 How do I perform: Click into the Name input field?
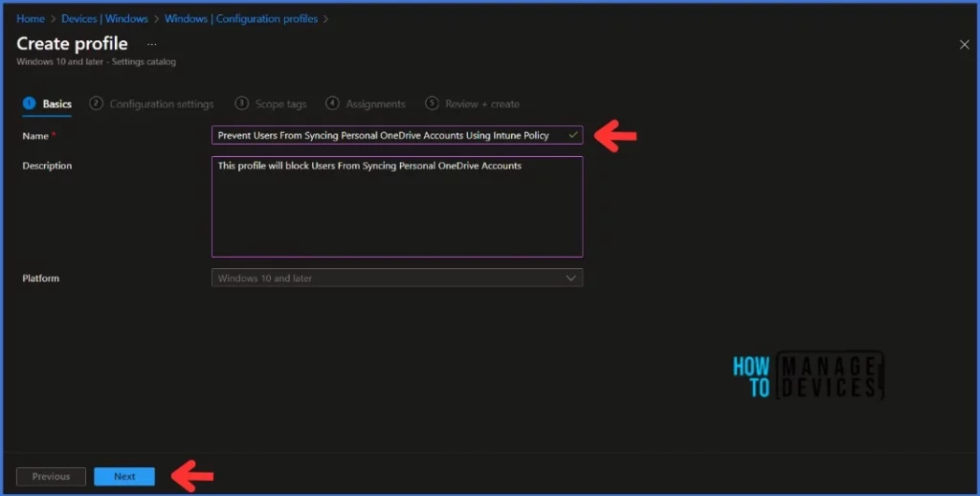(x=397, y=135)
